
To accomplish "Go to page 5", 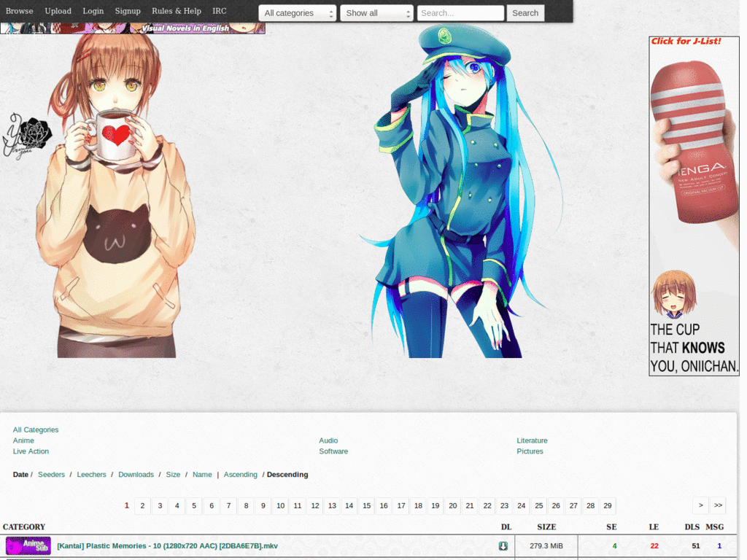I will (x=194, y=506).
